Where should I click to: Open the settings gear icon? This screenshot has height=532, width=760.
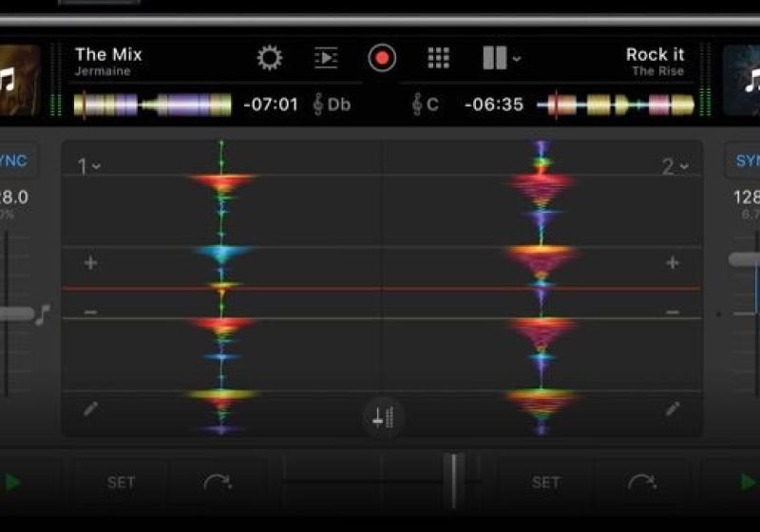pyautogui.click(x=270, y=59)
